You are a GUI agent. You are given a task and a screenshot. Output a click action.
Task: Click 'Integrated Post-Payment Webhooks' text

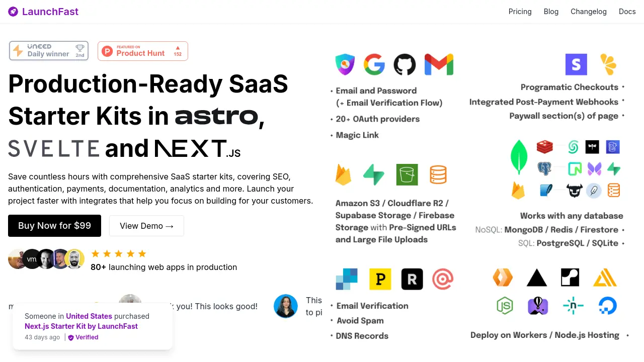tap(544, 102)
